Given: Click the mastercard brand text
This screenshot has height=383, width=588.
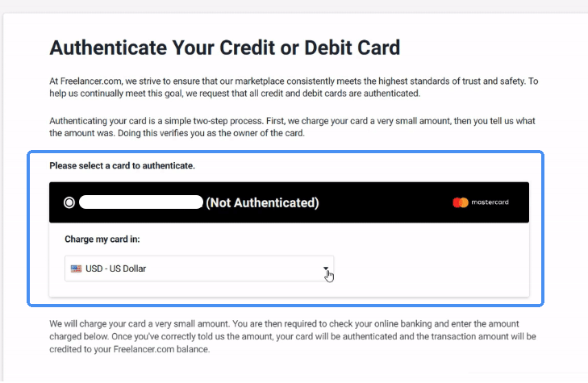Looking at the screenshot, I should pos(490,202).
